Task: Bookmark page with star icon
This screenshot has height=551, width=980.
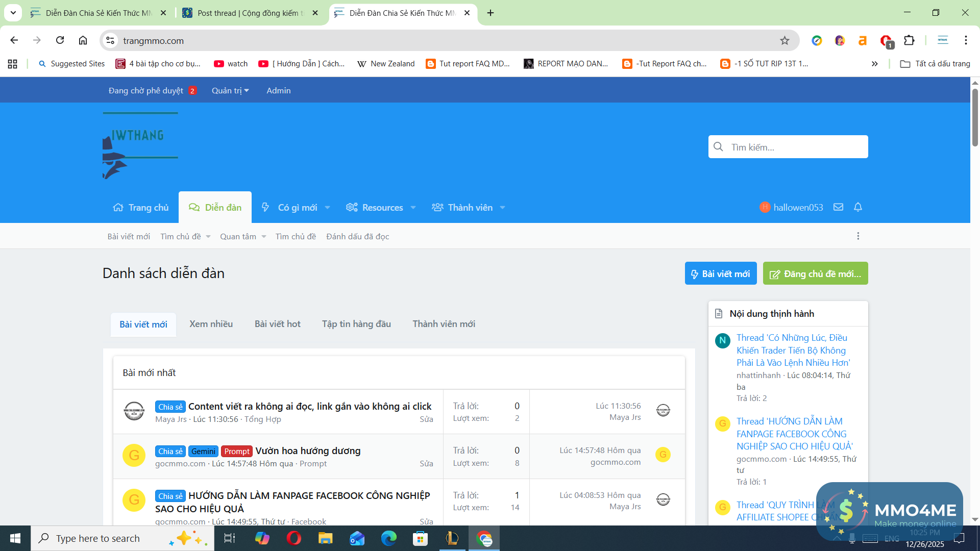Action: click(x=785, y=41)
